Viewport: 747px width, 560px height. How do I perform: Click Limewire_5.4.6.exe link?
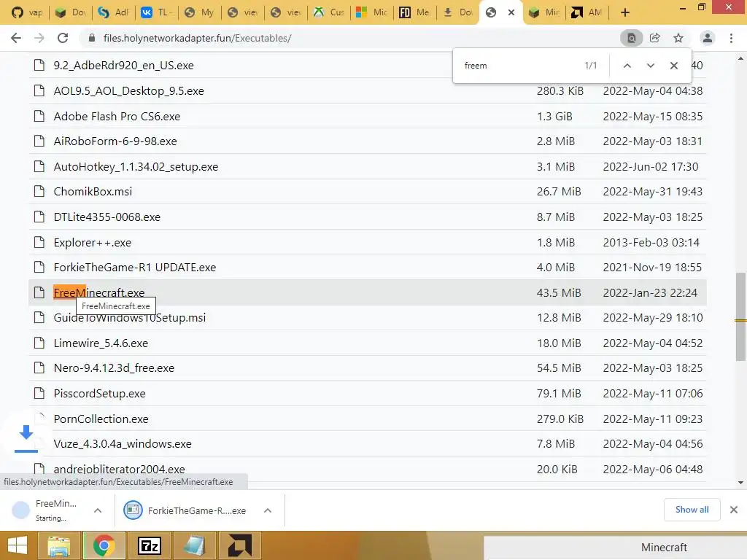click(101, 343)
